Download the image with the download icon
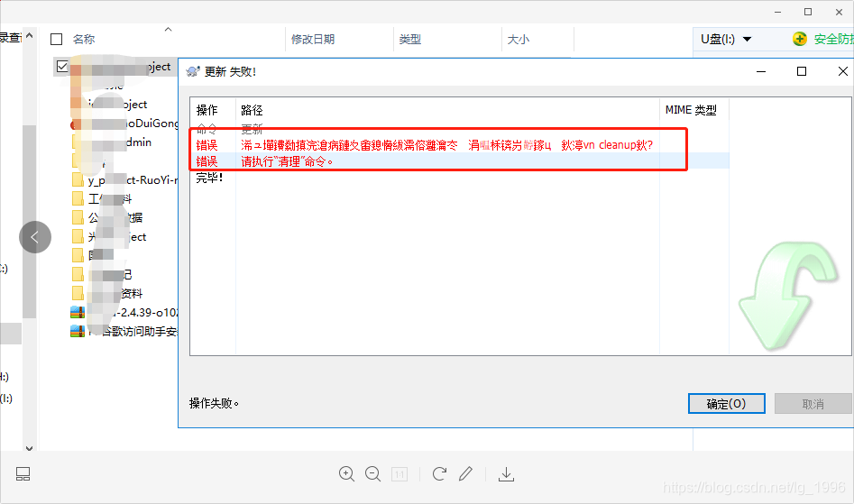 tap(506, 474)
